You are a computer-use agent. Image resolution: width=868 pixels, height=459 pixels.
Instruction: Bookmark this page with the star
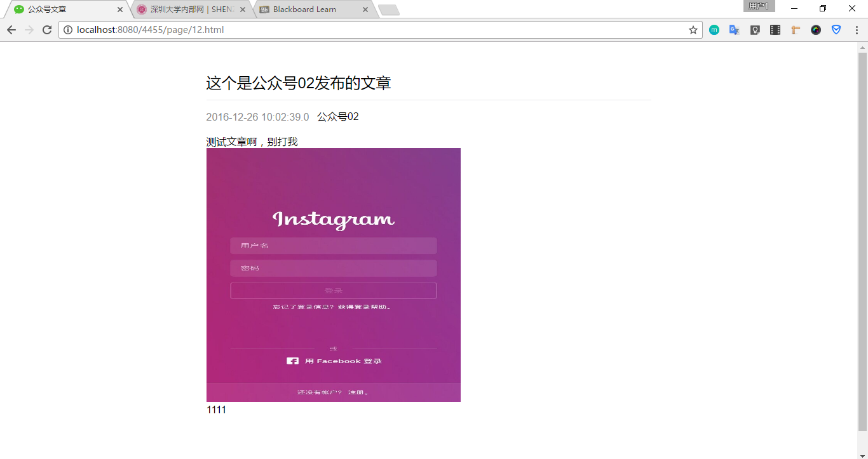(x=693, y=30)
